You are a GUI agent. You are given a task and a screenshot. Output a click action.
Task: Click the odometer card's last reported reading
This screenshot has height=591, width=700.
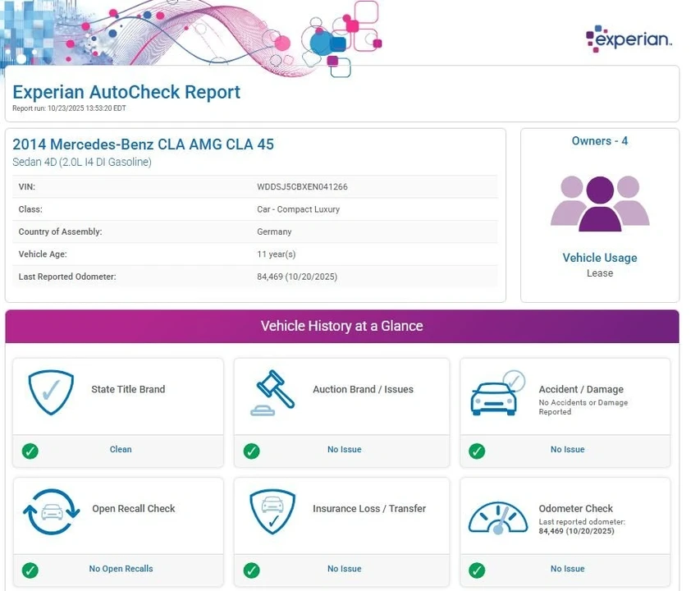coord(576,531)
